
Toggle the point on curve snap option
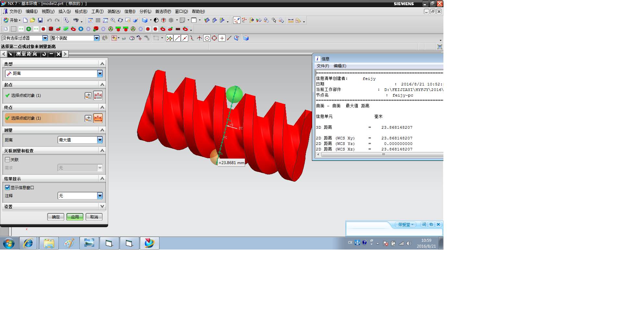coord(229,38)
